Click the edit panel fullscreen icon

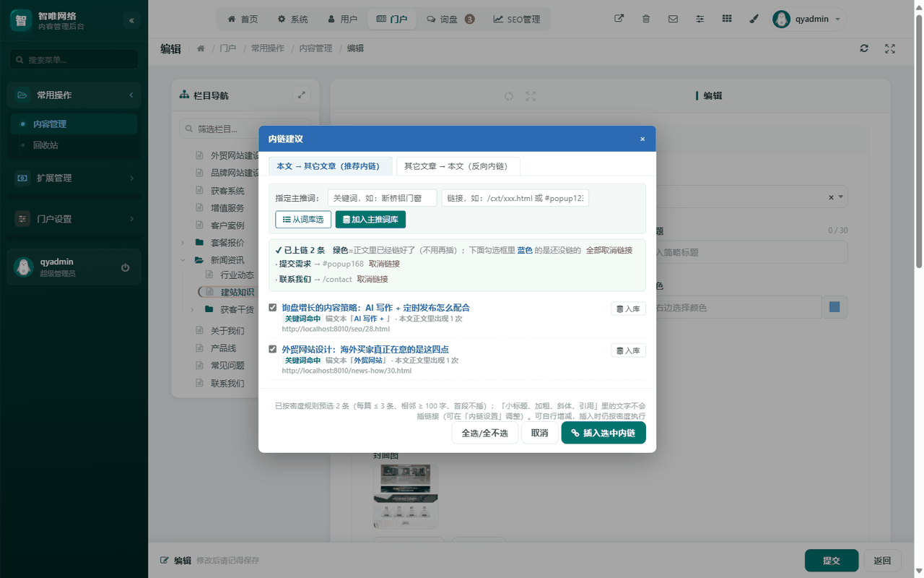pos(531,96)
